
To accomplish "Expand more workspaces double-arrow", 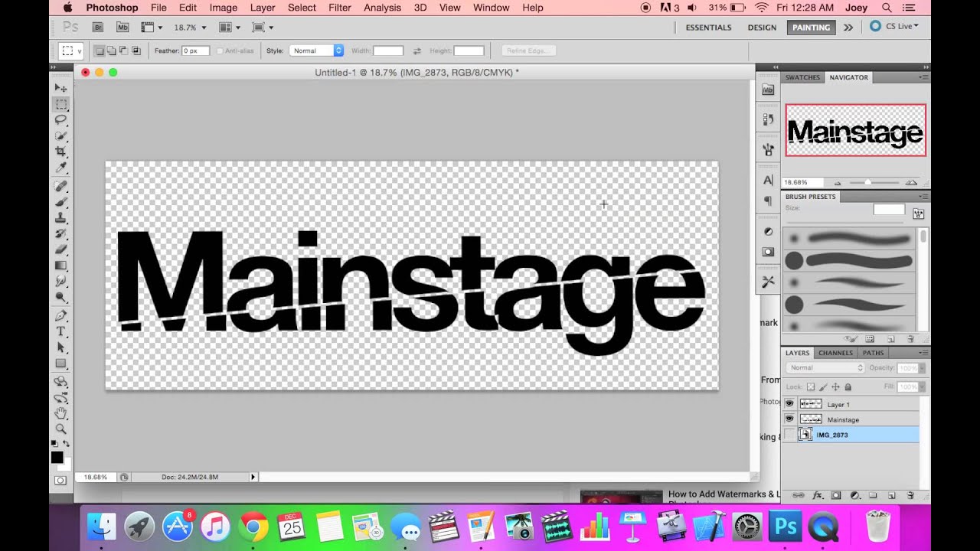I will pyautogui.click(x=848, y=28).
